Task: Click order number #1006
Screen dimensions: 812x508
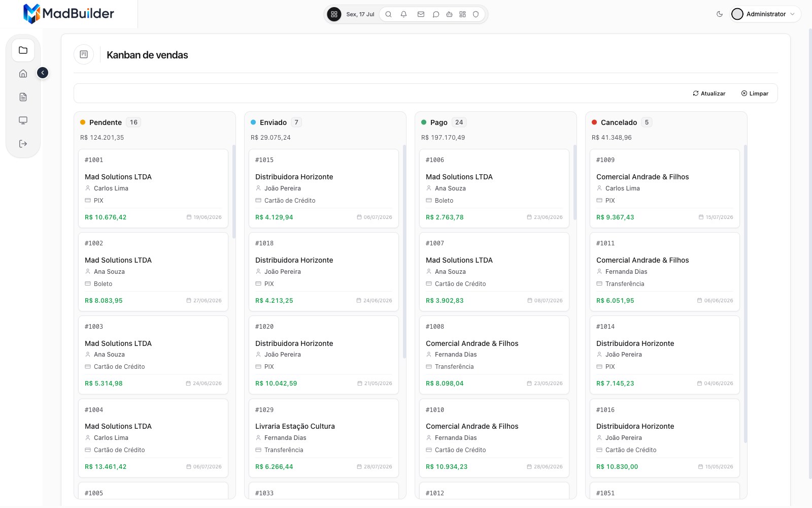Action: tap(435, 160)
